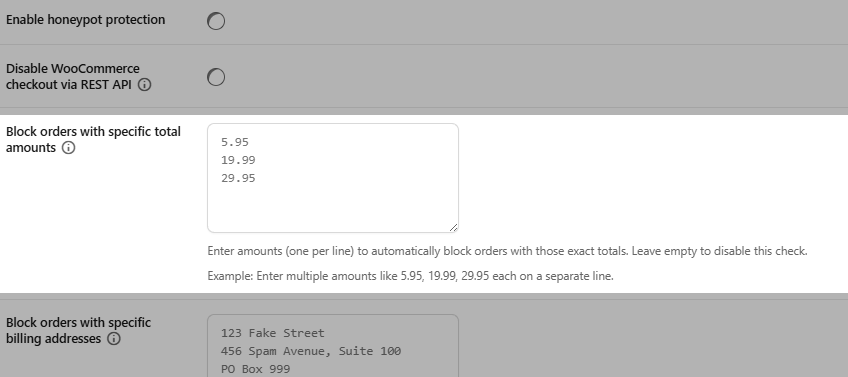Click the 19.99 line in amounts box
This screenshot has width=848, height=377.
[238, 160]
